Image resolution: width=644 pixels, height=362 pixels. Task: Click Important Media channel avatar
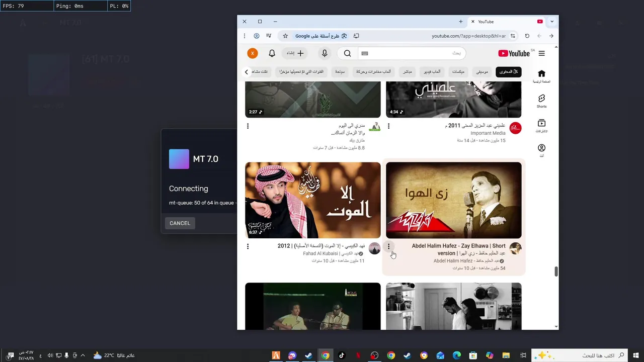point(515,128)
